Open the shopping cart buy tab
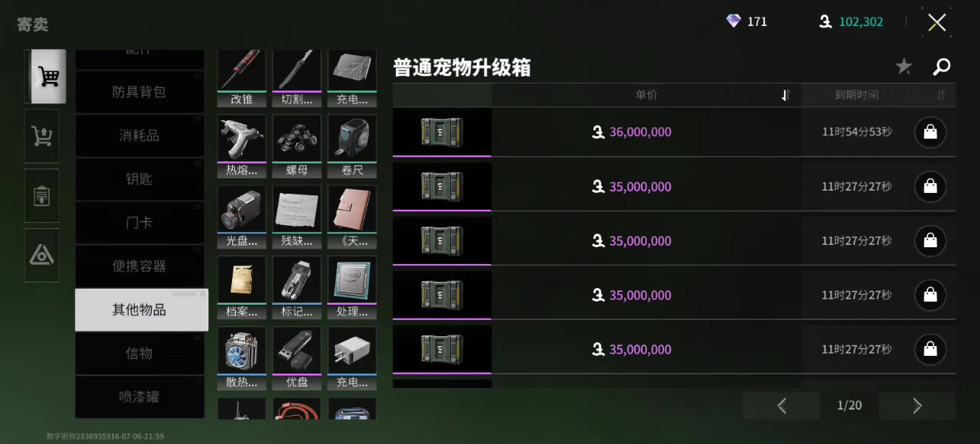The height and width of the screenshot is (444, 980). click(x=48, y=77)
